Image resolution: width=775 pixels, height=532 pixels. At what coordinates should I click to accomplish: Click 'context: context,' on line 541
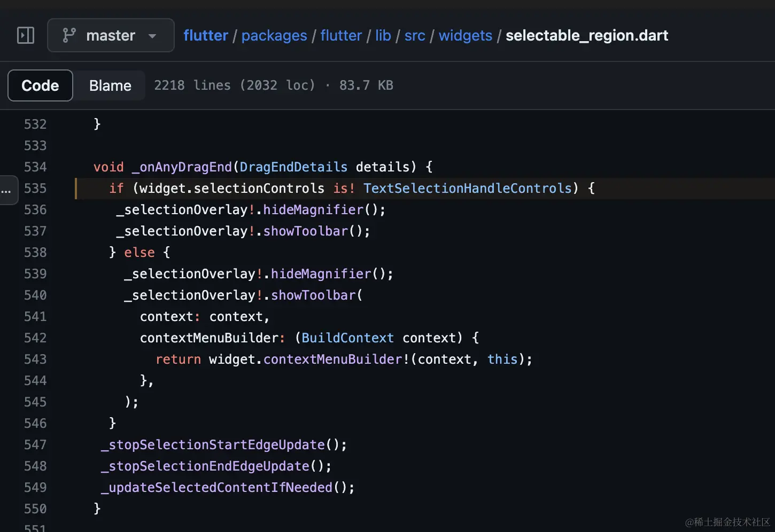[205, 317]
